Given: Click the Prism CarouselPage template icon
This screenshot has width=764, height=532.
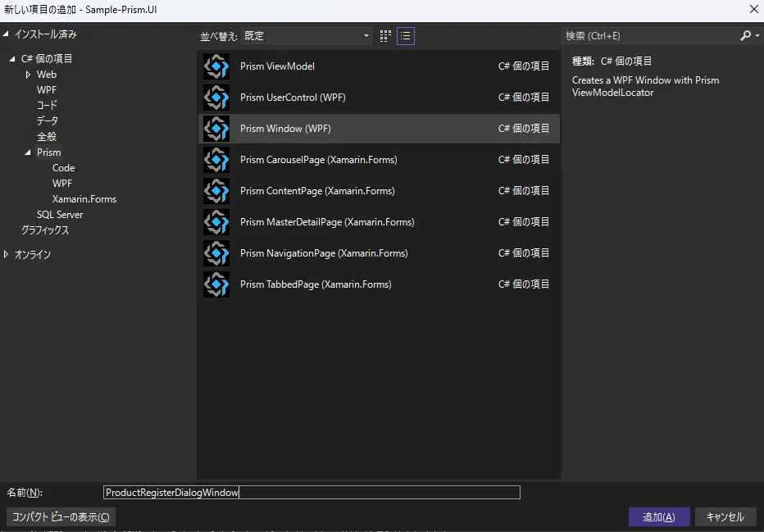Looking at the screenshot, I should [216, 160].
